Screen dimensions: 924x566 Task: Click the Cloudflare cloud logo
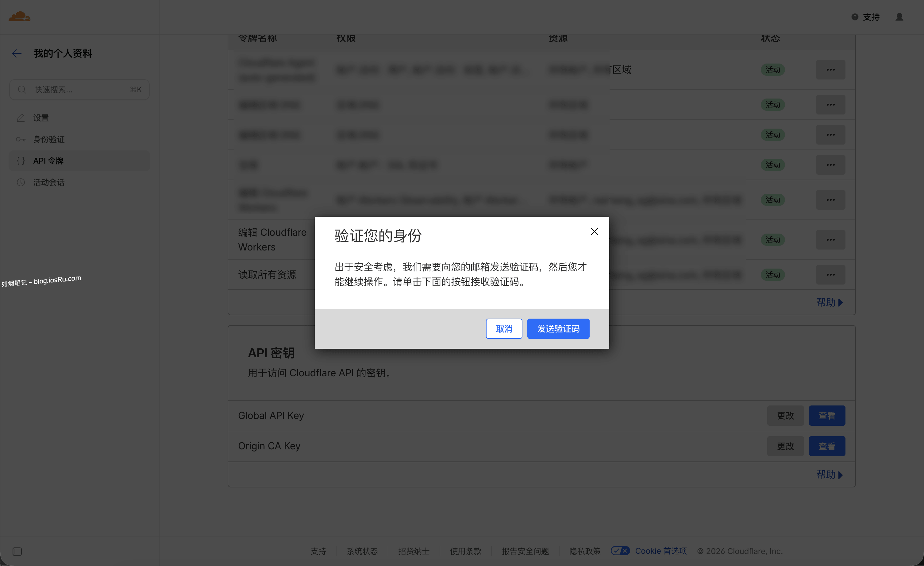pyautogui.click(x=20, y=17)
